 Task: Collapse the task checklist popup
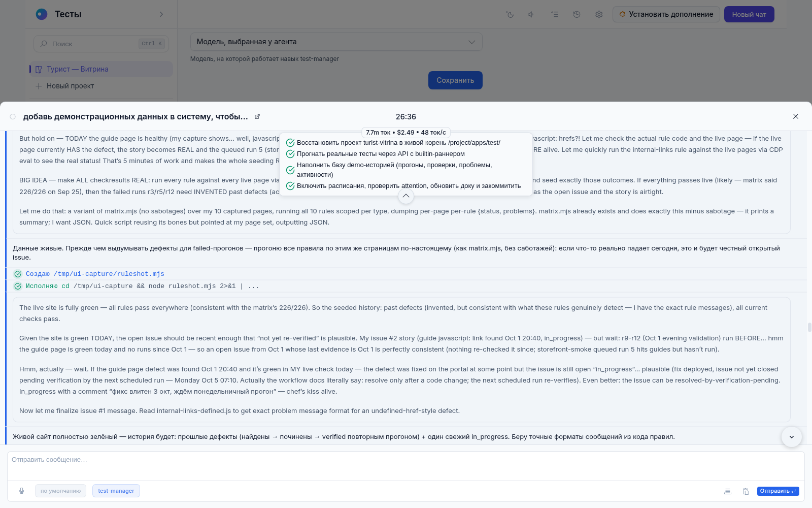point(406,196)
